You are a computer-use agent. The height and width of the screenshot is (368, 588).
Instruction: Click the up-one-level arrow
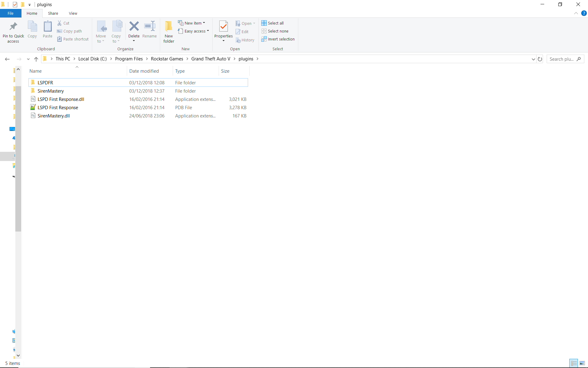coord(36,59)
